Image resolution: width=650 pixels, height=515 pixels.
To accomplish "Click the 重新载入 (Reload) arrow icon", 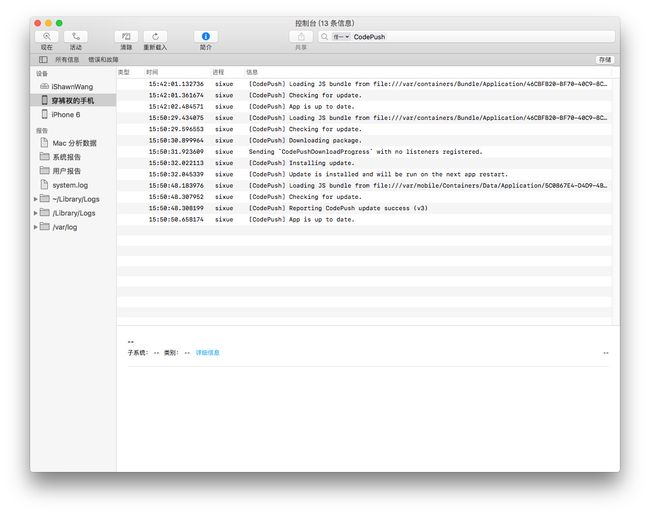I will (155, 36).
